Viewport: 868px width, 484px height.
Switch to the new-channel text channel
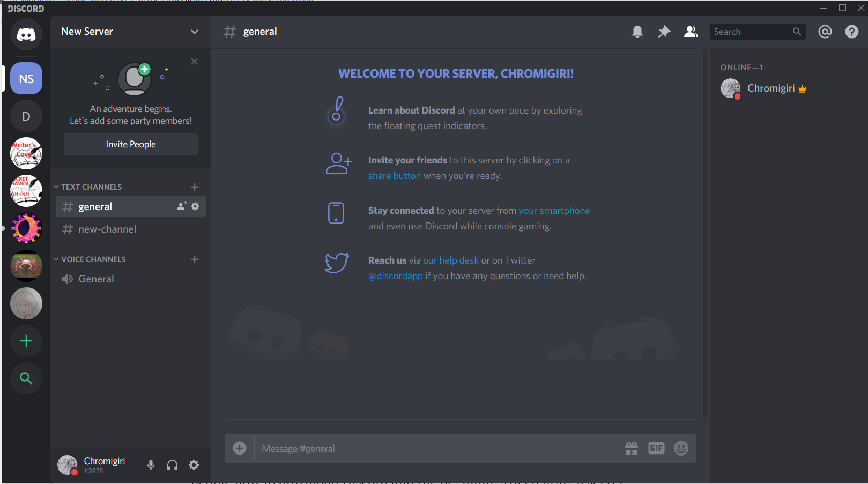click(x=131, y=229)
